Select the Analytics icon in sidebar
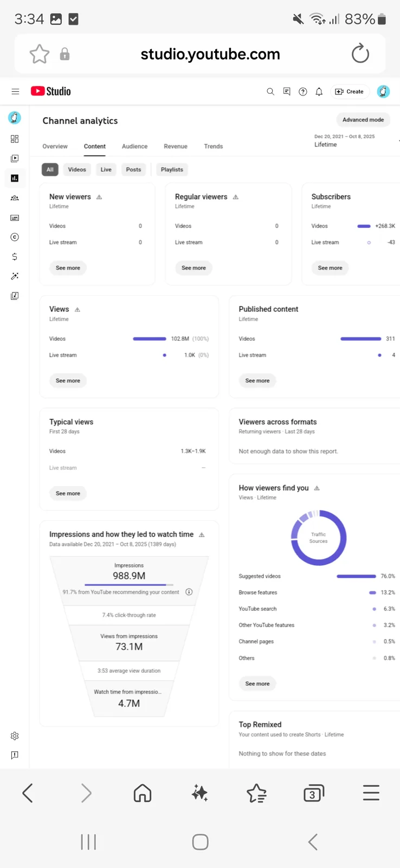400x868 pixels. (x=15, y=178)
